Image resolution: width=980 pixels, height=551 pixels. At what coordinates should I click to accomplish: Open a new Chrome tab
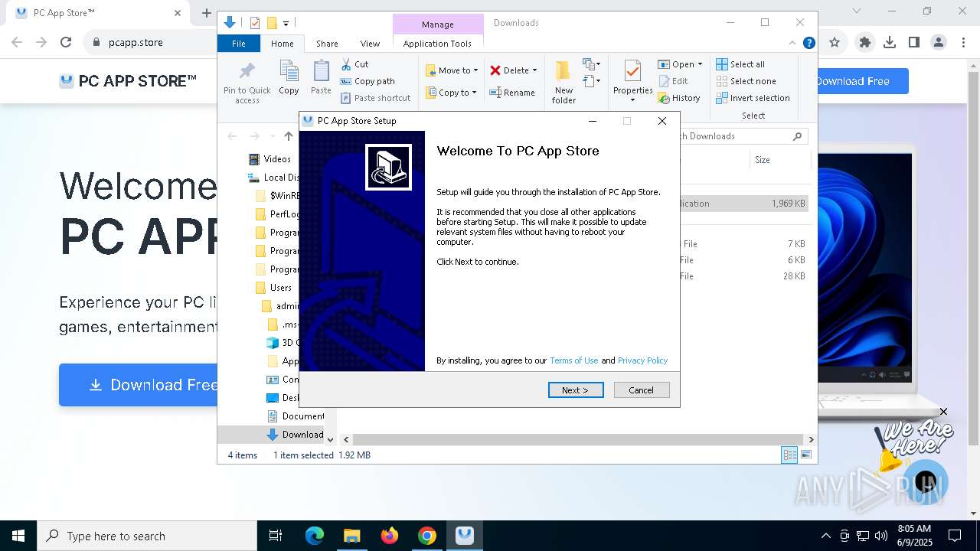[x=206, y=13]
